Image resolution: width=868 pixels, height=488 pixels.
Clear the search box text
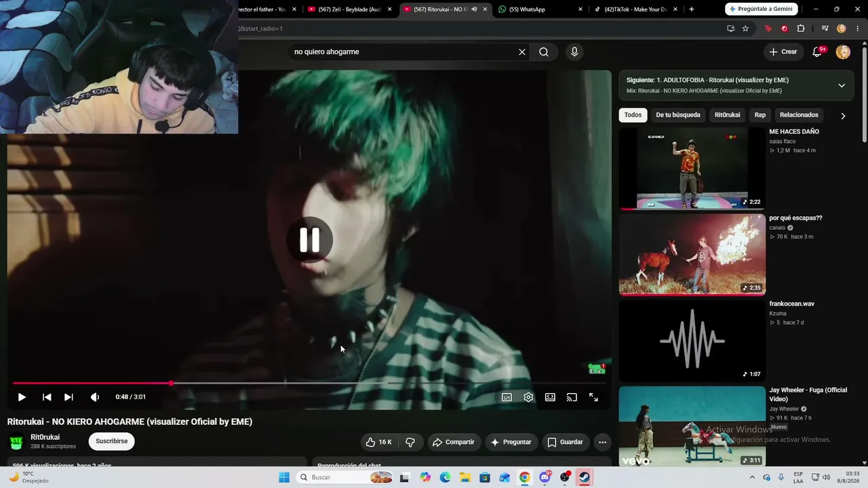522,52
